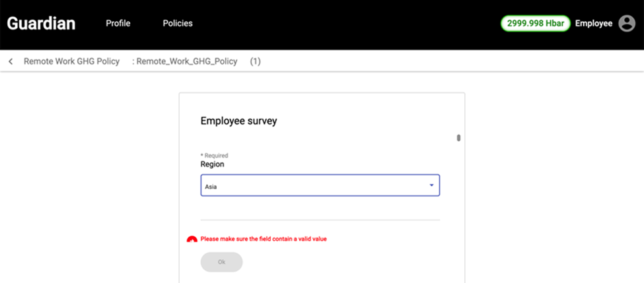The width and height of the screenshot is (644, 283).
Task: Click the Guardian logo
Action: 41,24
